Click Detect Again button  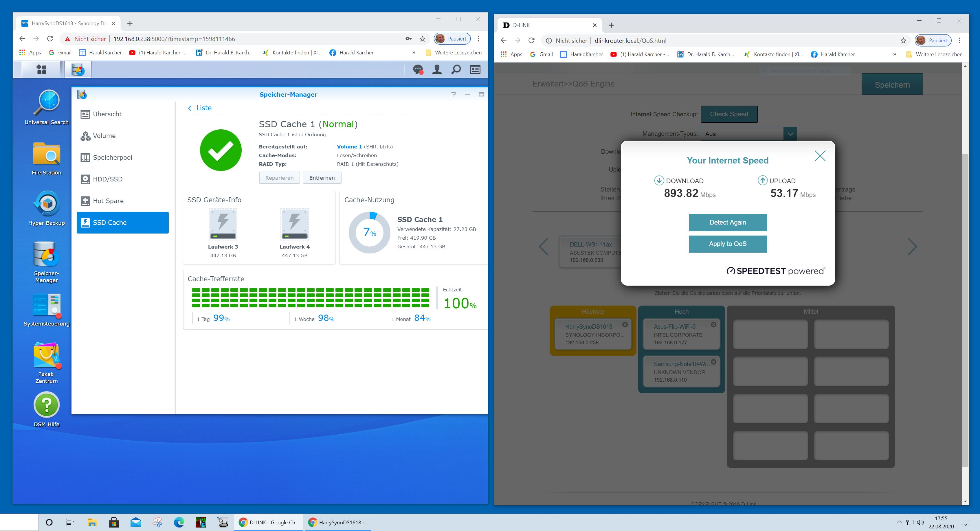tap(727, 223)
